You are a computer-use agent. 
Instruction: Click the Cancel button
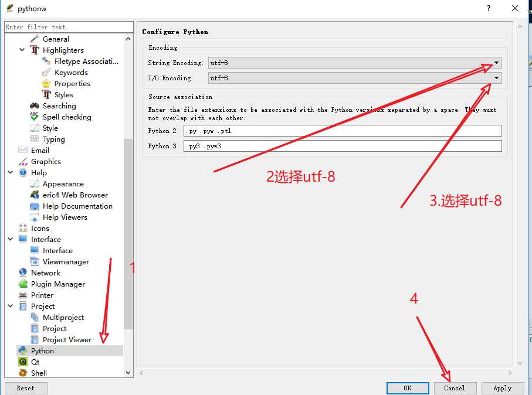pos(455,388)
